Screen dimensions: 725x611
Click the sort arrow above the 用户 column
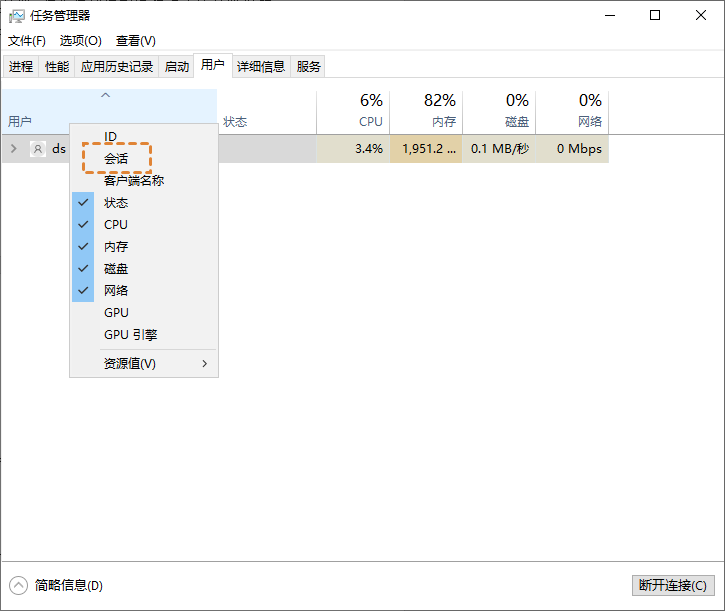pos(105,95)
